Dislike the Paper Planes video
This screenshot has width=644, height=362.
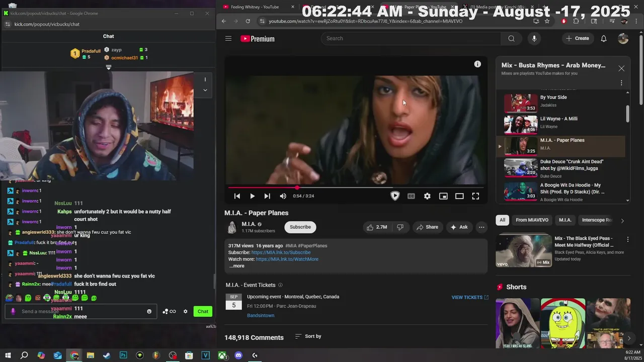(x=400, y=227)
